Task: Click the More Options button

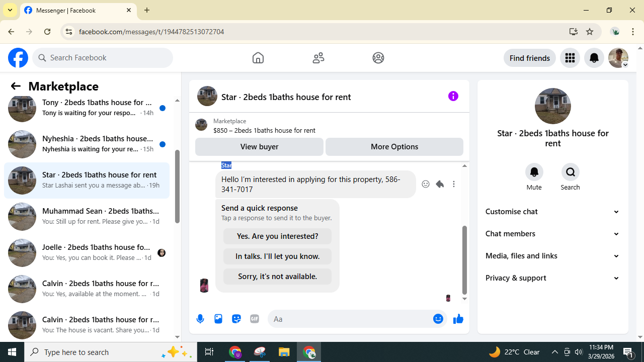Action: pyautogui.click(x=394, y=147)
